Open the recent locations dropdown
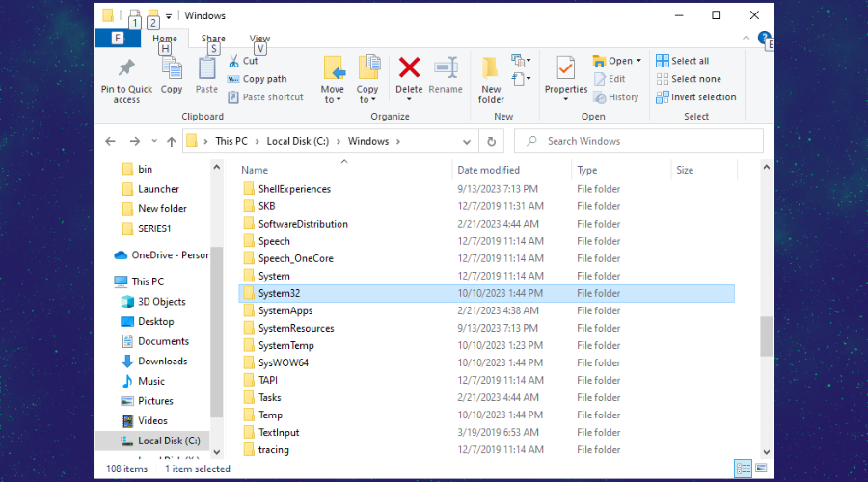 (154, 141)
